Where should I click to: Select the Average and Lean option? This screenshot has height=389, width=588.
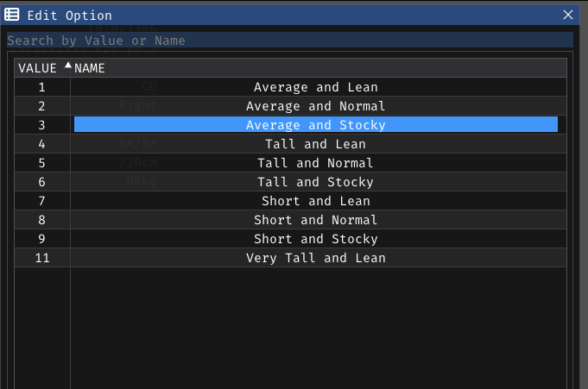[316, 87]
